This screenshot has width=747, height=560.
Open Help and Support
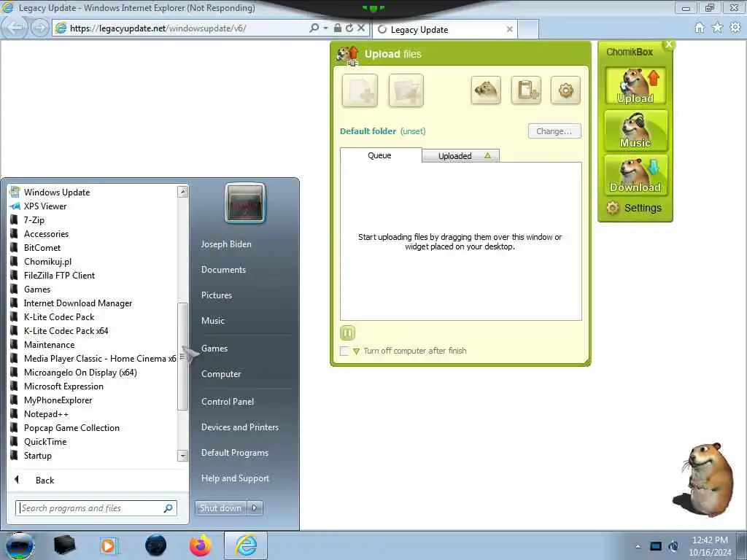[x=236, y=478]
